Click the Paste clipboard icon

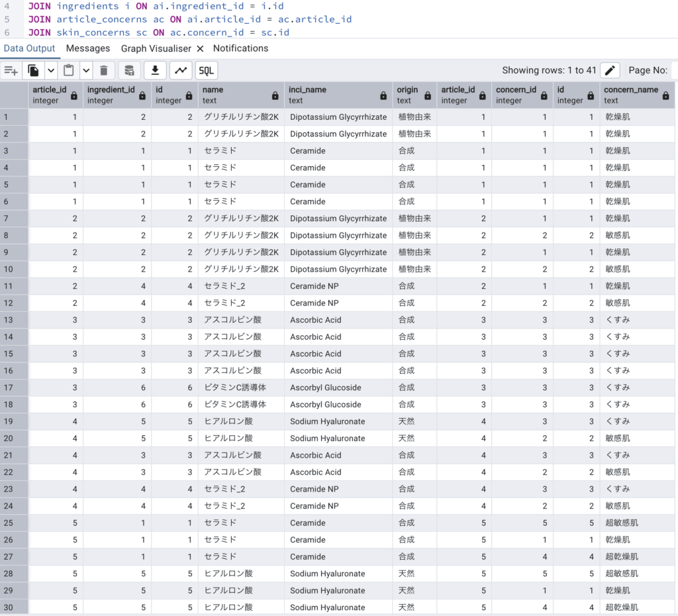click(x=69, y=70)
